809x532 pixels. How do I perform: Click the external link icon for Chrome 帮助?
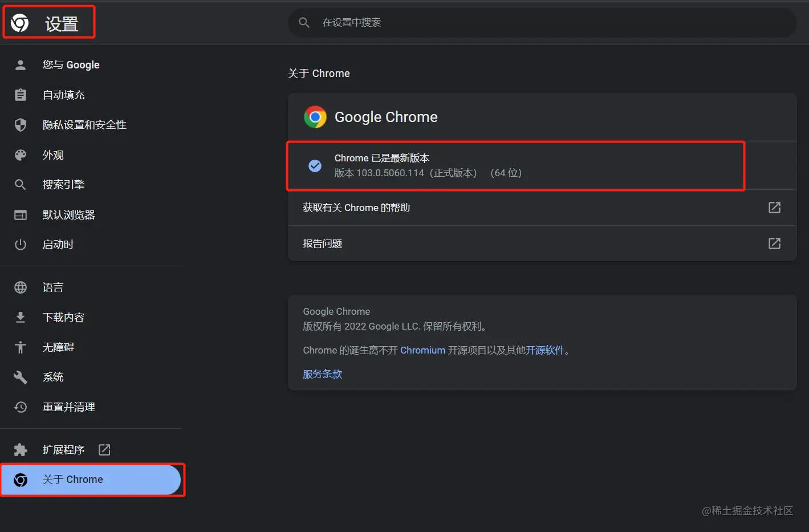[x=774, y=208]
